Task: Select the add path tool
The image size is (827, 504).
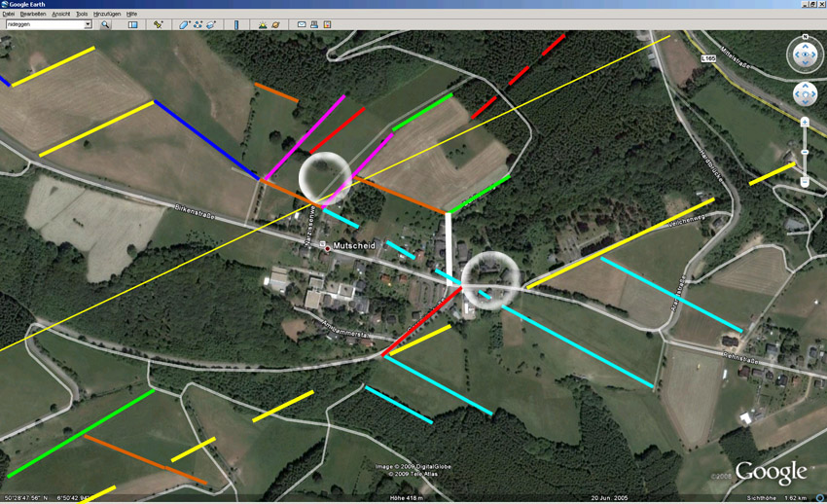Action: (198, 24)
